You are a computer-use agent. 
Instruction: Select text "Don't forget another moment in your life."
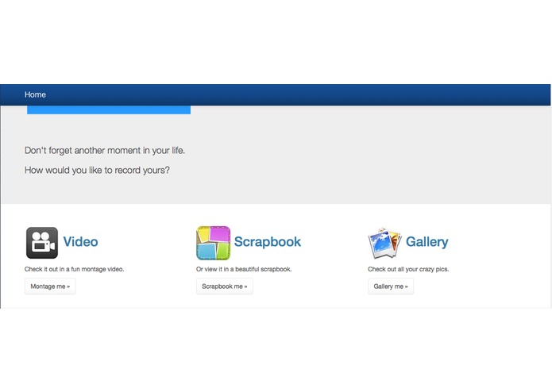pyautogui.click(x=105, y=151)
